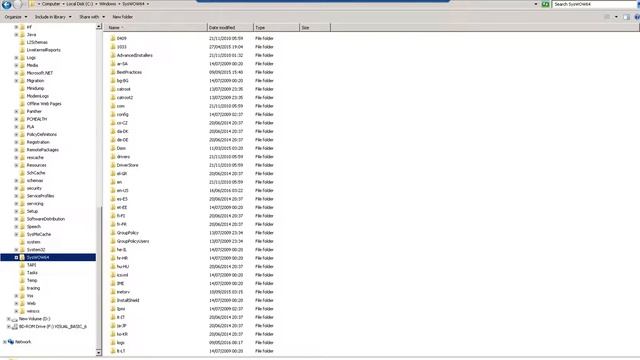Open the AdvancedInstallers folder icon
640x360 pixels.
[113, 55]
